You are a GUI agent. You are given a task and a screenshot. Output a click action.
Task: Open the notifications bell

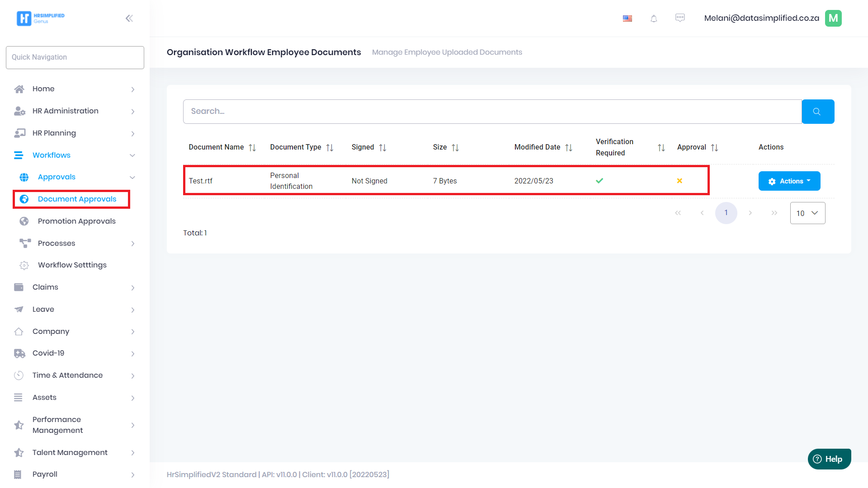coord(654,19)
